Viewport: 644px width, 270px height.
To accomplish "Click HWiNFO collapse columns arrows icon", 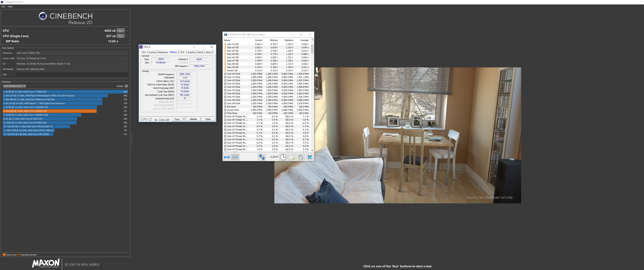I will [235, 157].
